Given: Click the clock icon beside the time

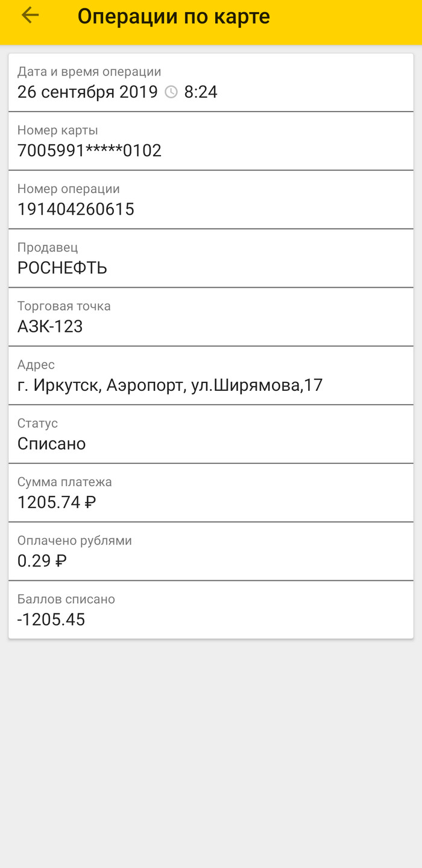Looking at the screenshot, I should [x=171, y=92].
